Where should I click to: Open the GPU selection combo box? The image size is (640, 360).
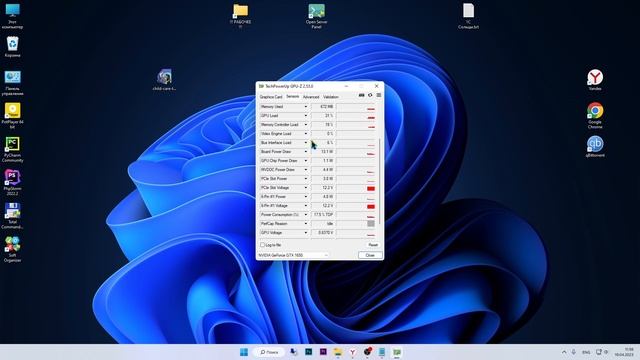[x=293, y=255]
